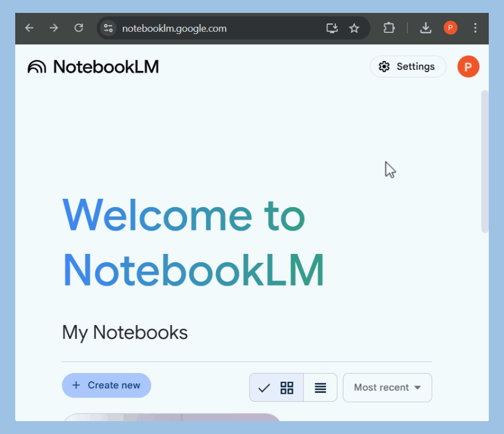Expand the site information menu
This screenshot has width=504, height=434.
coord(108,28)
